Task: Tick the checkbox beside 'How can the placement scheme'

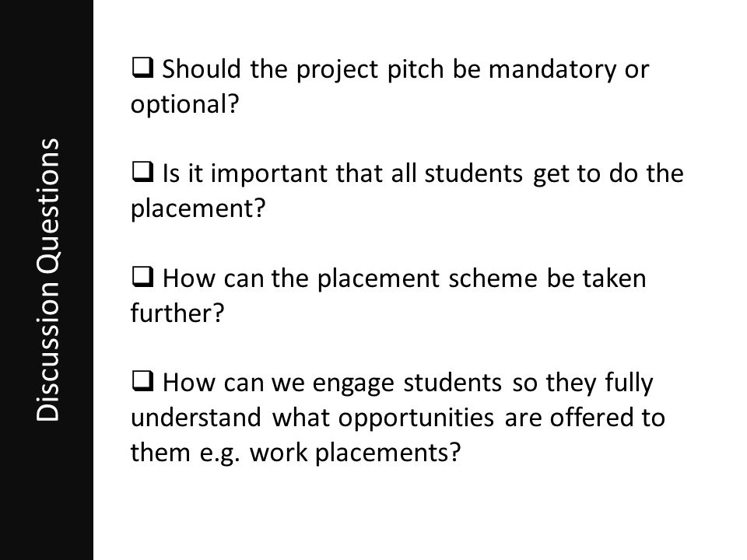Action: coord(142,277)
